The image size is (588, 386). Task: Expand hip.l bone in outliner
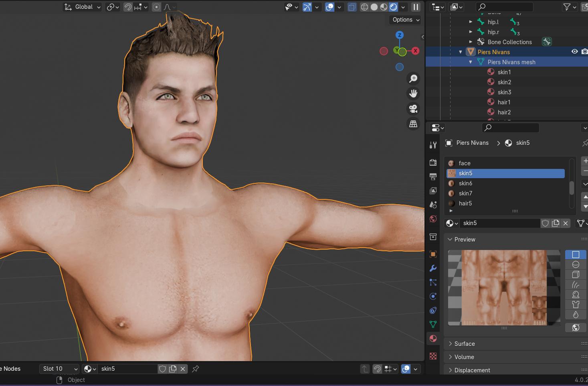(x=471, y=22)
